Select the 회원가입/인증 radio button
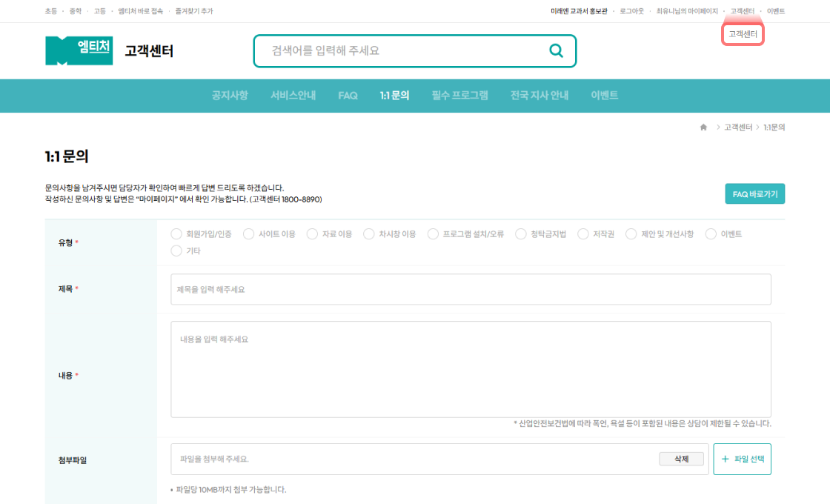This screenshot has width=830, height=504. coord(176,234)
